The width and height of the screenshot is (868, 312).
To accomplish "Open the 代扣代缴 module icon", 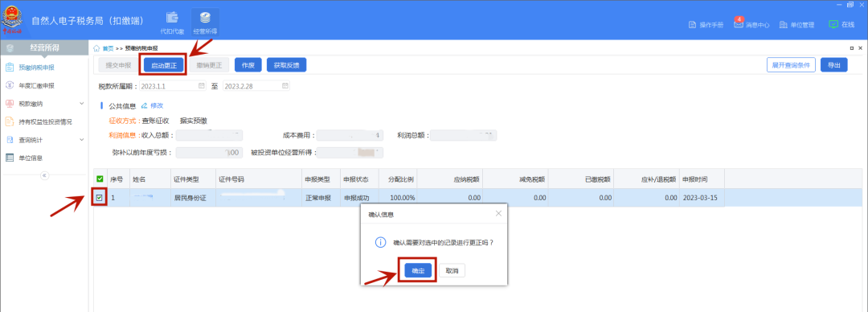I will point(172,17).
